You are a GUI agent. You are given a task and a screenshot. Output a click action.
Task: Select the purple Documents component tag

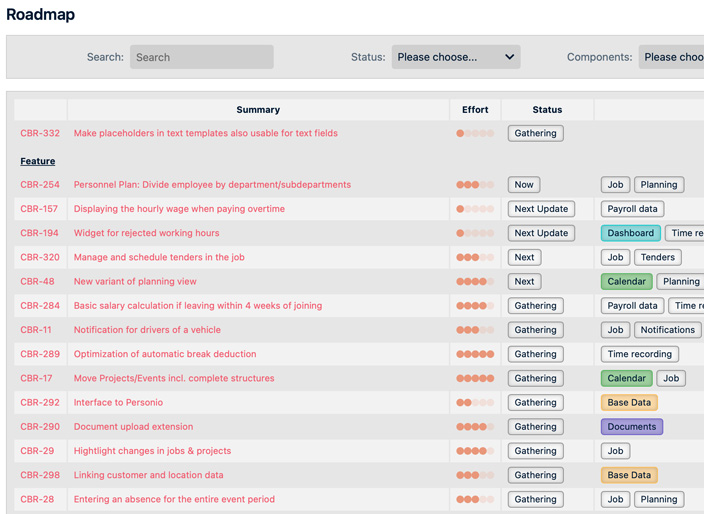click(x=631, y=427)
